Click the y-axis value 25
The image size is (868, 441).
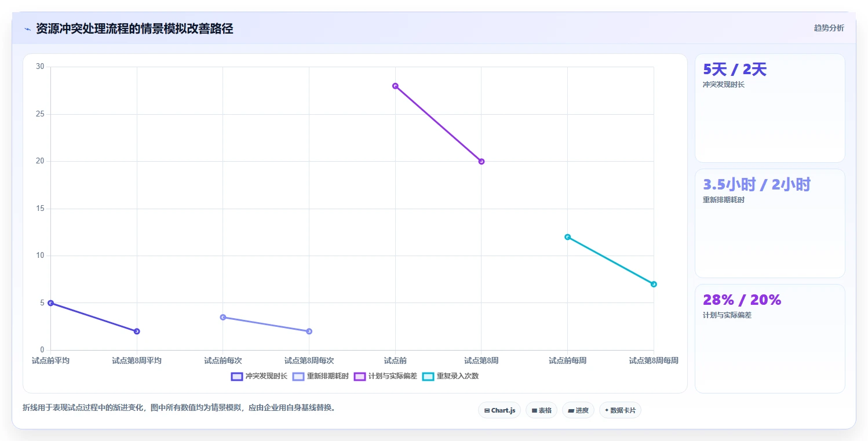[x=40, y=114]
